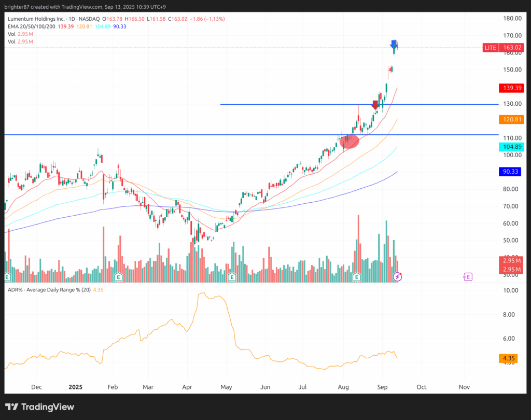Click the 10.00 label on ADR axis
This screenshot has width=531, height=420.
click(511, 290)
